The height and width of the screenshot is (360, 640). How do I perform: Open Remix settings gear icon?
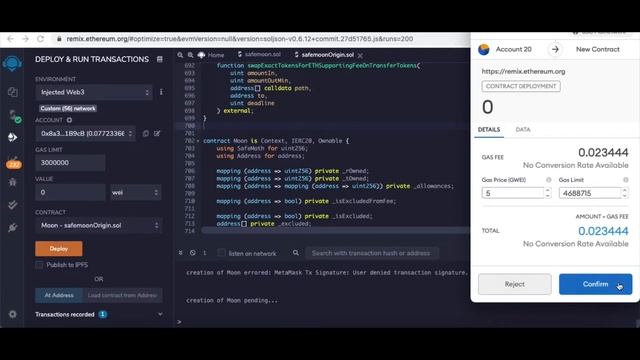pos(13,314)
